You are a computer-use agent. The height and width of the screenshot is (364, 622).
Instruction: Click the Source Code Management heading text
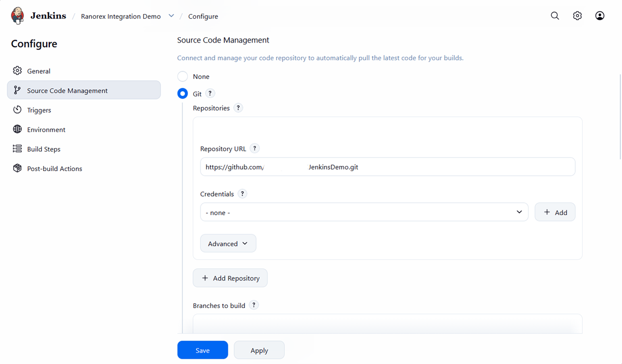click(x=223, y=40)
